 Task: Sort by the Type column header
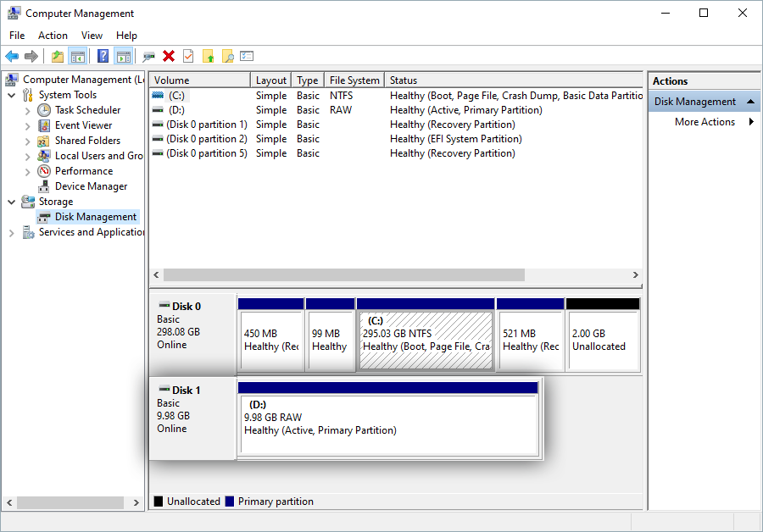(x=308, y=80)
